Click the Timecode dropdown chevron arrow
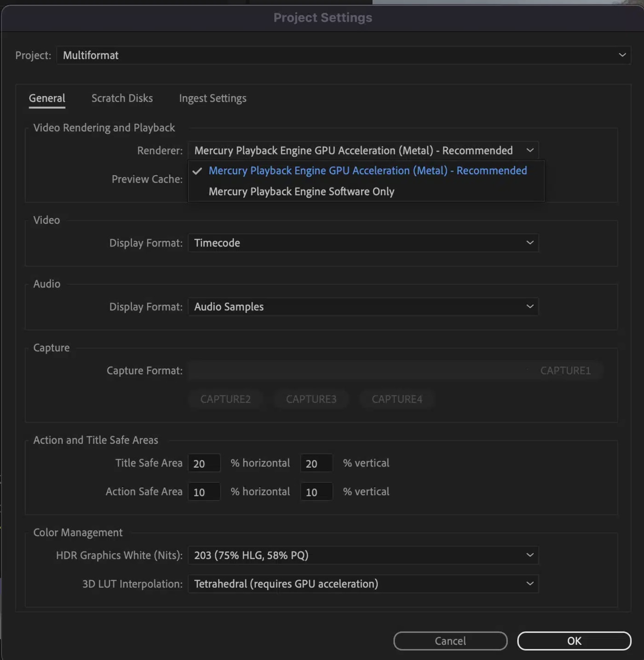The height and width of the screenshot is (660, 644). (x=530, y=243)
